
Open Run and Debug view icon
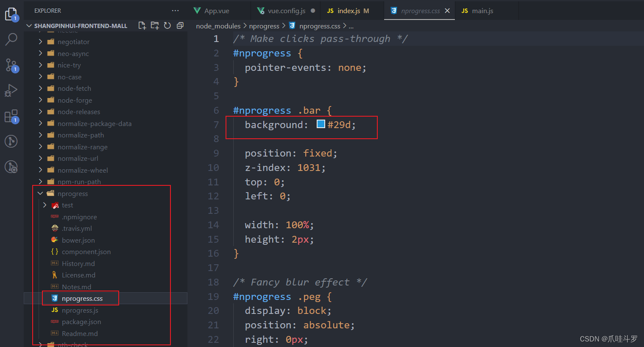(x=11, y=90)
